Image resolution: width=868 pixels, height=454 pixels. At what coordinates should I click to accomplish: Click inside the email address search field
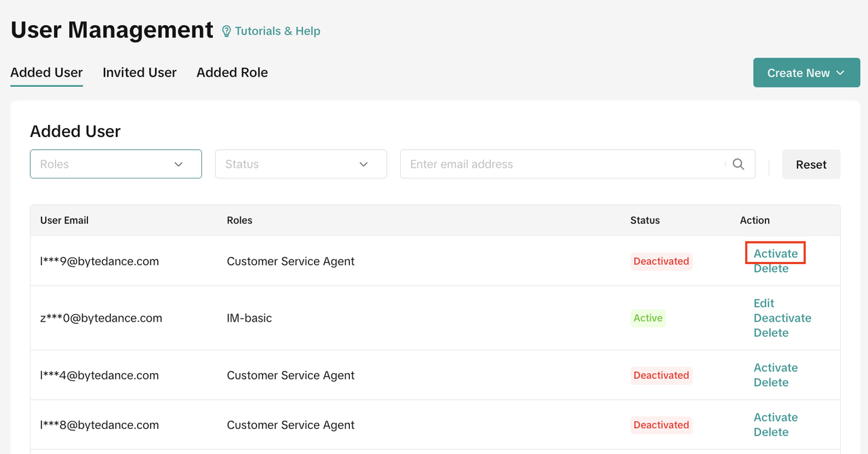[x=563, y=164]
